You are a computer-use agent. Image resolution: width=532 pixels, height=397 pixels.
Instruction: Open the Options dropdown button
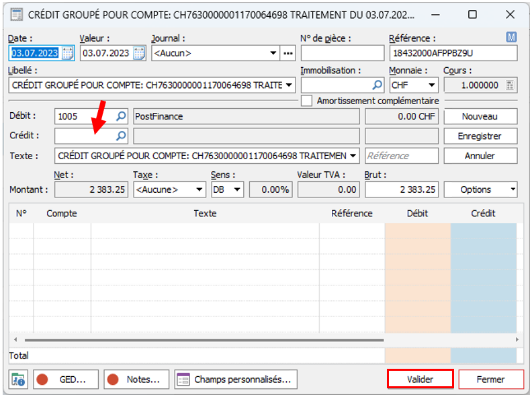[x=480, y=189]
